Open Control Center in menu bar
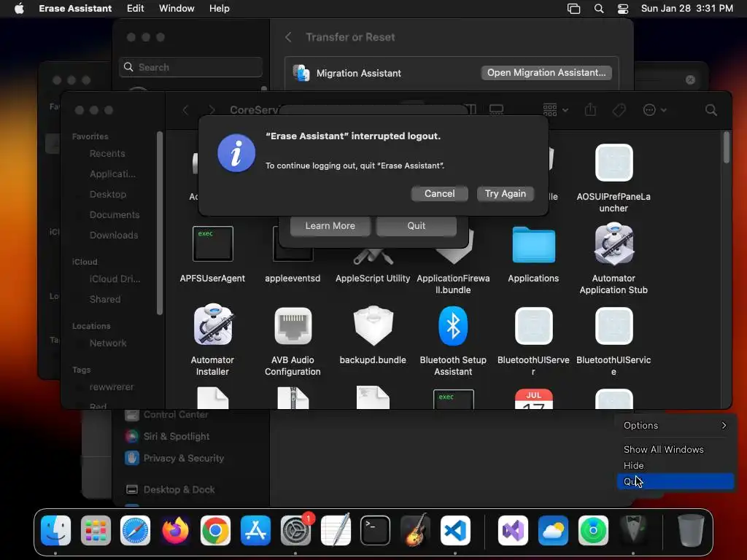 (x=623, y=9)
